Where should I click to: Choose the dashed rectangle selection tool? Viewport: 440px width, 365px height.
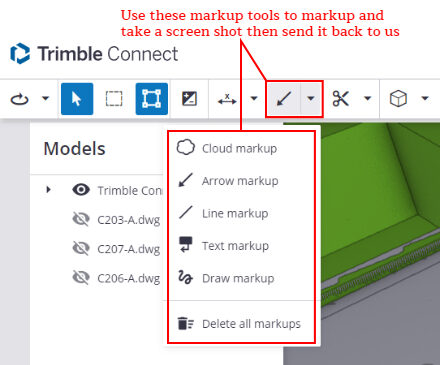pos(114,99)
